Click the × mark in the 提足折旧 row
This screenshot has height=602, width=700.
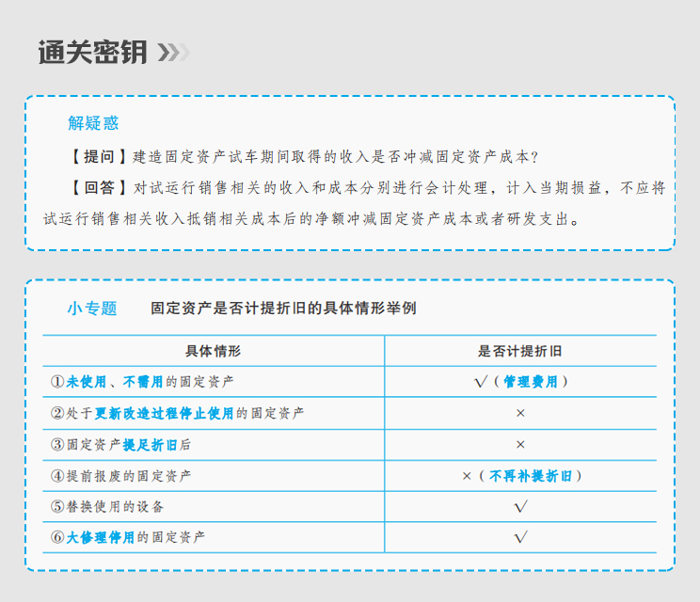click(x=520, y=444)
